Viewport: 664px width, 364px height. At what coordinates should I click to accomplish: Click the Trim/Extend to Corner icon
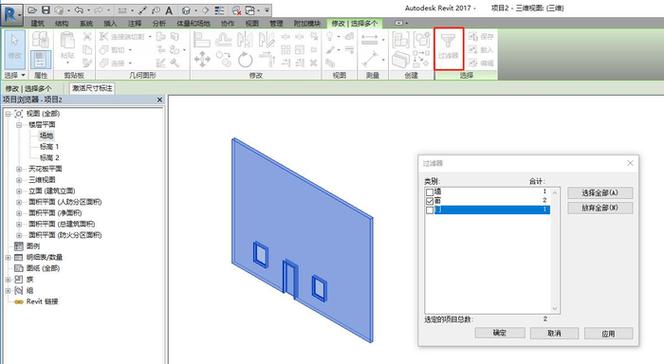267,59
